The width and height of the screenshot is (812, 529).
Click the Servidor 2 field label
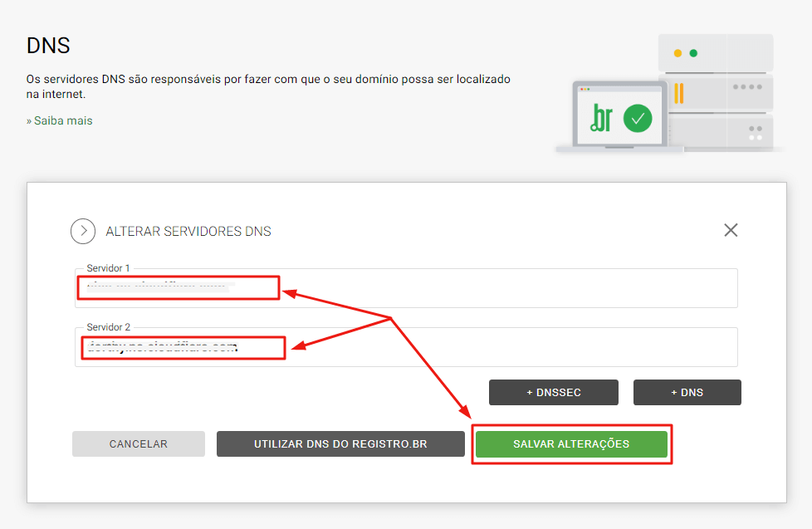109,327
